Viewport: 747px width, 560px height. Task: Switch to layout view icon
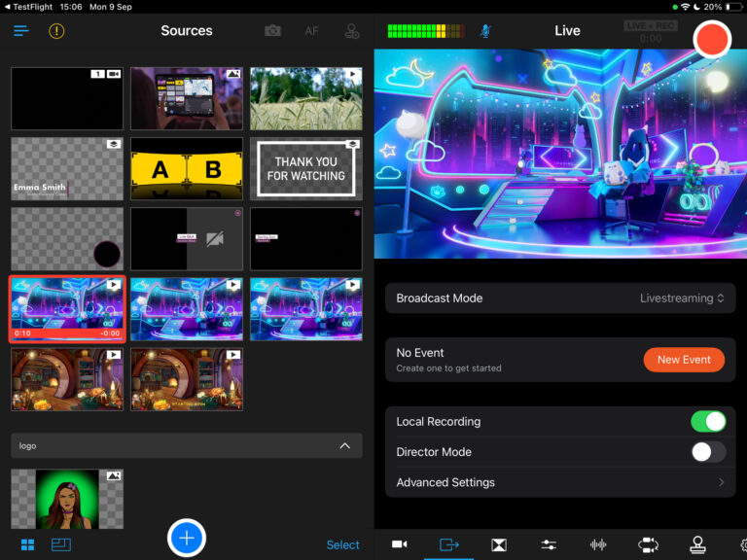(x=61, y=544)
